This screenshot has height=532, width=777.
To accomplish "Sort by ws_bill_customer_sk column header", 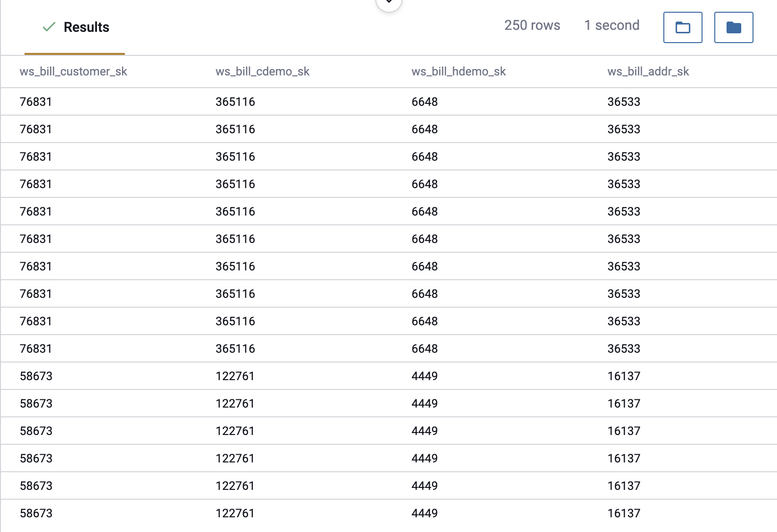I will [73, 72].
